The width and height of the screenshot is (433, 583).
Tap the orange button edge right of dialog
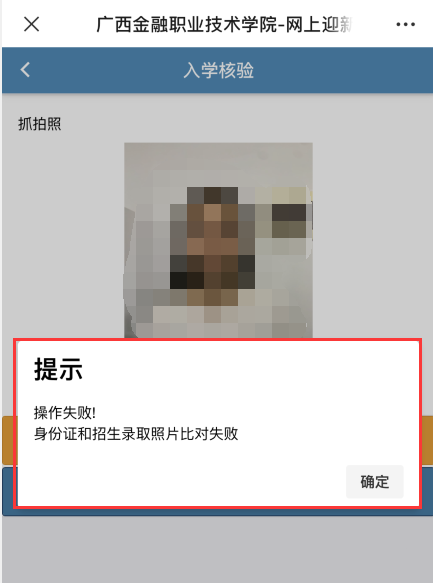[x=427, y=441]
